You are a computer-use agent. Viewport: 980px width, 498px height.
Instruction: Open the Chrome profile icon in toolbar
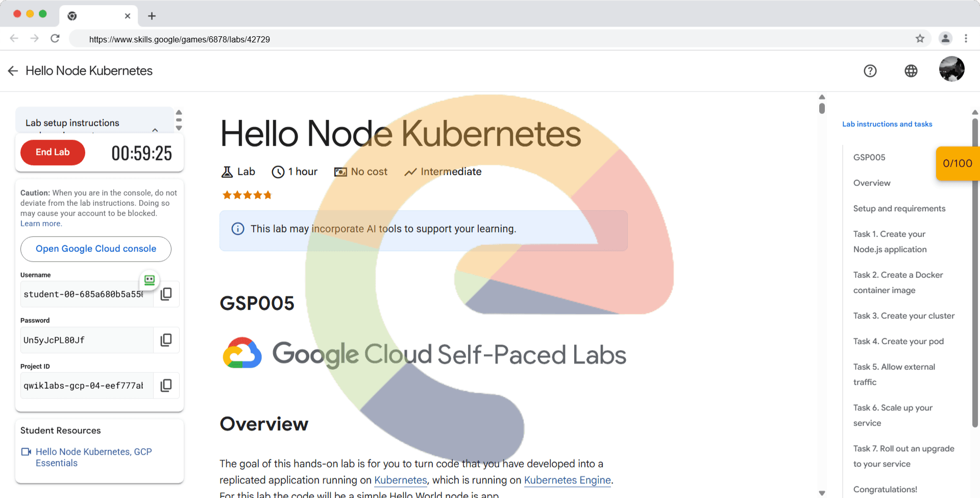click(x=945, y=39)
